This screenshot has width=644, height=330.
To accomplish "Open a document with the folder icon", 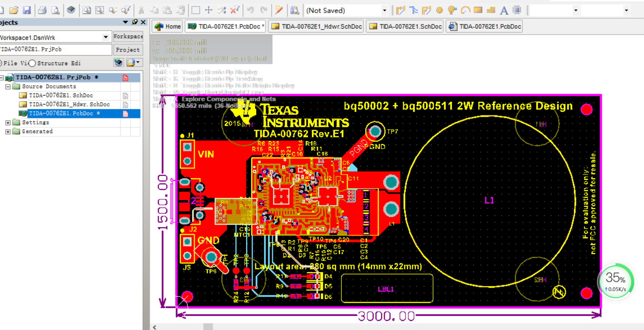I will coord(14,10).
